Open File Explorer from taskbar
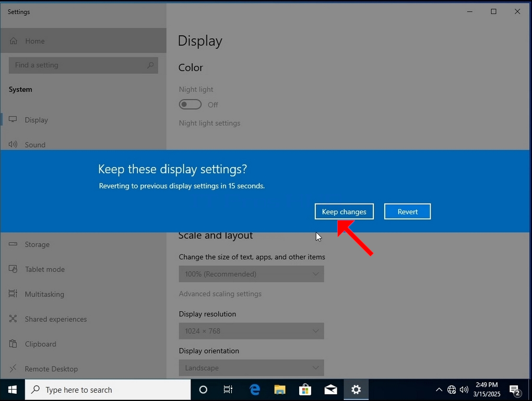532x401 pixels. (280, 390)
